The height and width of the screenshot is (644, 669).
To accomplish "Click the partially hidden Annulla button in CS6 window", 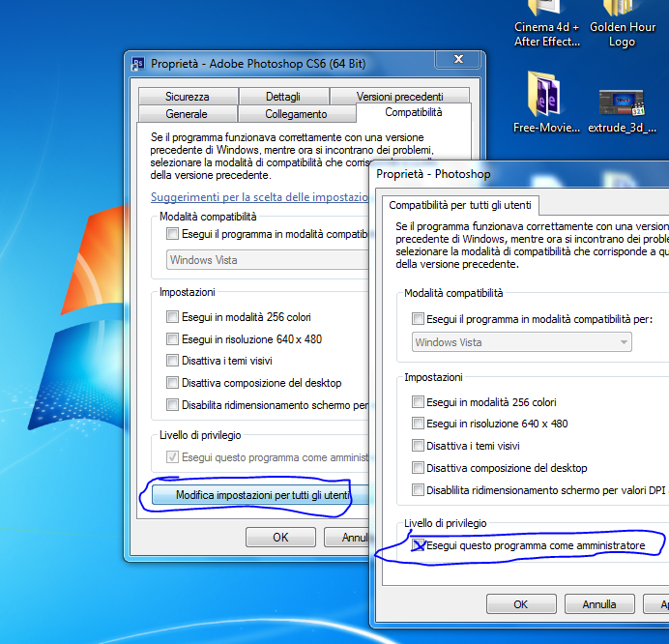I will [346, 538].
